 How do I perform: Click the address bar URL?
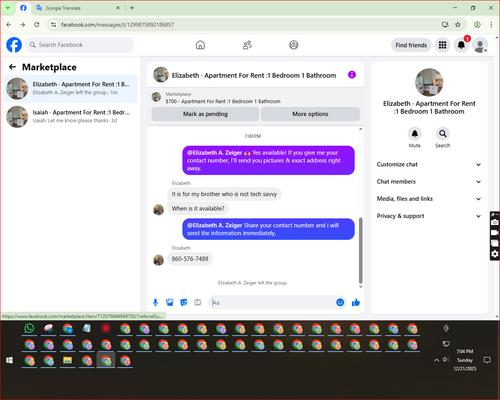[x=117, y=25]
